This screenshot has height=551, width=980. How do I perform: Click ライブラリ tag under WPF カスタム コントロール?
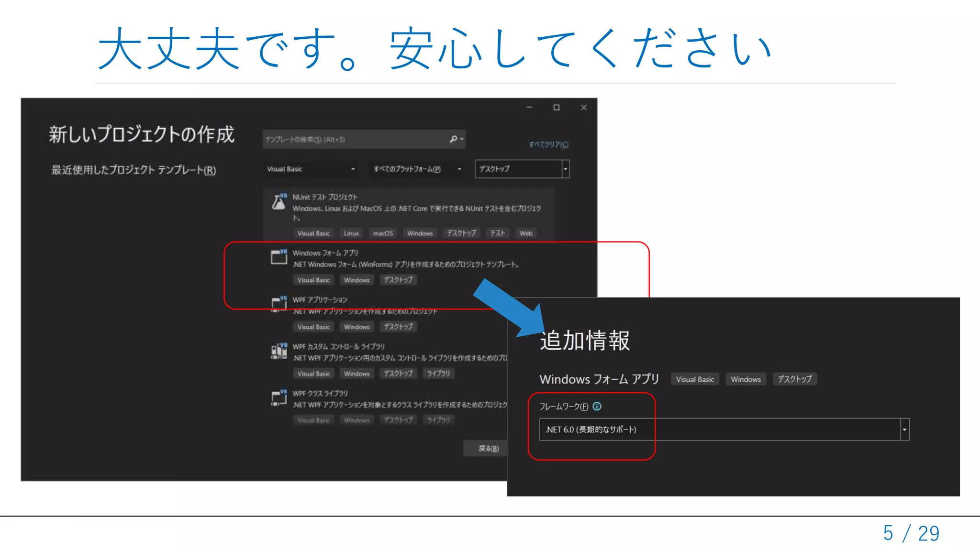[438, 374]
